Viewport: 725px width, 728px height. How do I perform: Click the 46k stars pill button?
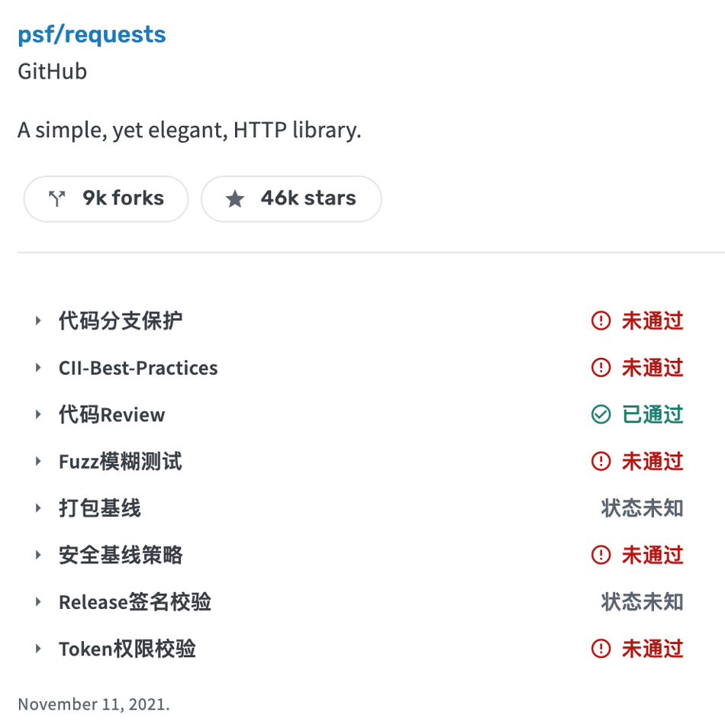point(291,199)
